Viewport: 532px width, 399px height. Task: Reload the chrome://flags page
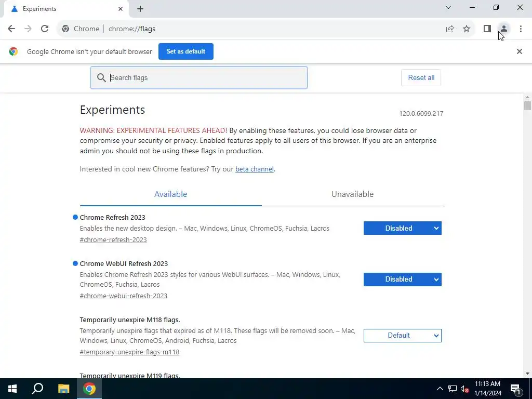point(45,29)
